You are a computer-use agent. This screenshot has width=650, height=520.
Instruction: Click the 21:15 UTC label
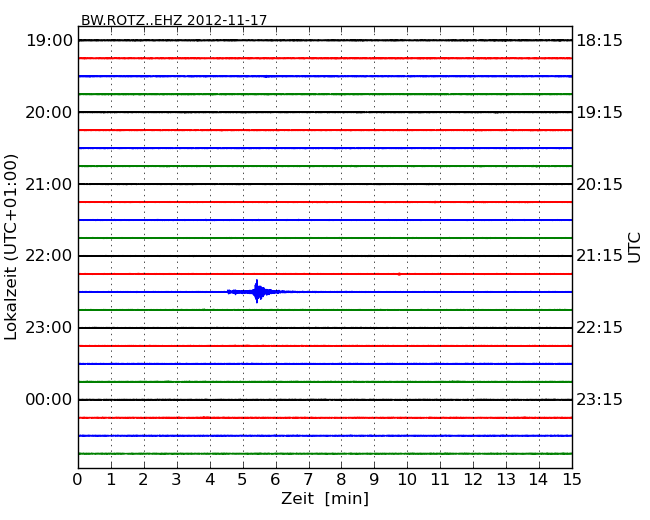599,256
